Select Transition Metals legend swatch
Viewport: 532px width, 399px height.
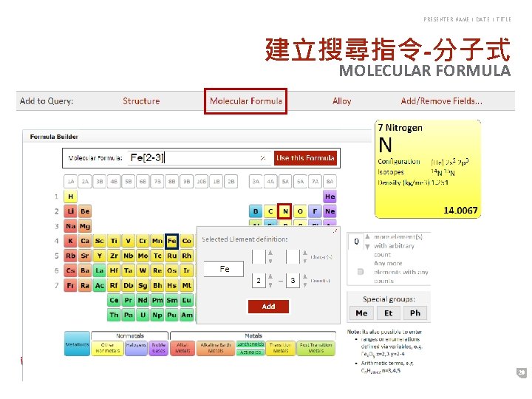coord(281,348)
